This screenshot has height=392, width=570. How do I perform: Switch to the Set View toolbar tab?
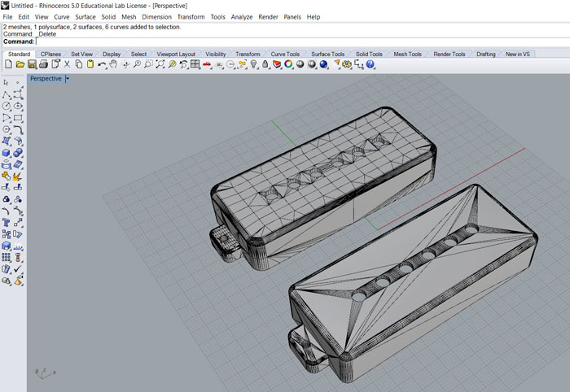pos(81,54)
